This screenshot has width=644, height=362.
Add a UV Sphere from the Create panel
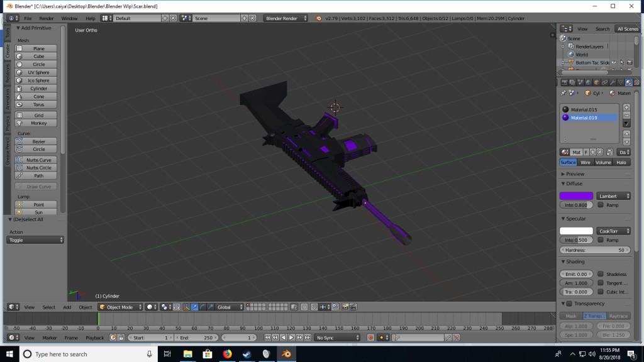pyautogui.click(x=35, y=72)
